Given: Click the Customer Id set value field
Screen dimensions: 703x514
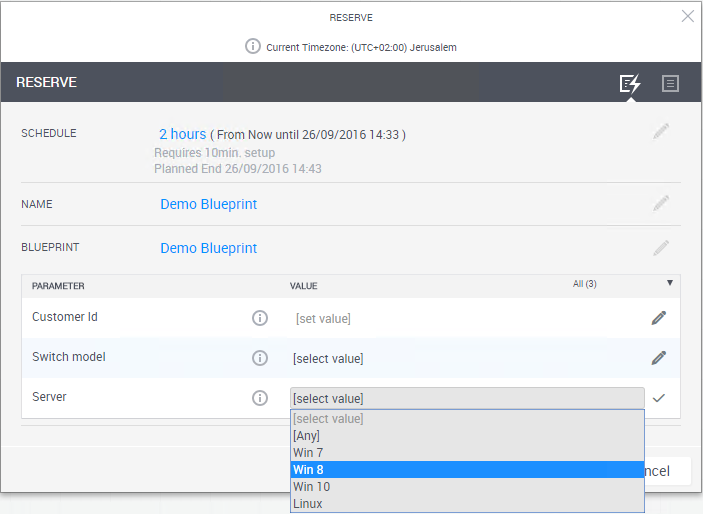Looking at the screenshot, I should (323, 318).
